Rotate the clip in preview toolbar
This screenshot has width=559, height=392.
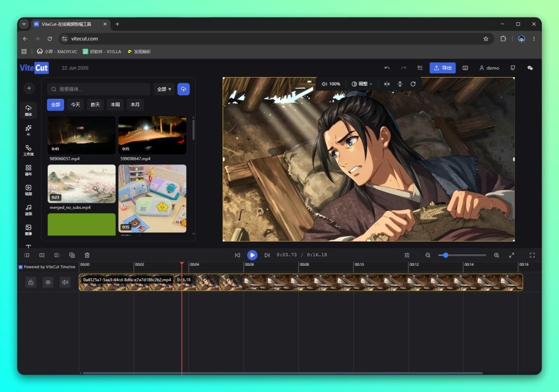[413, 84]
